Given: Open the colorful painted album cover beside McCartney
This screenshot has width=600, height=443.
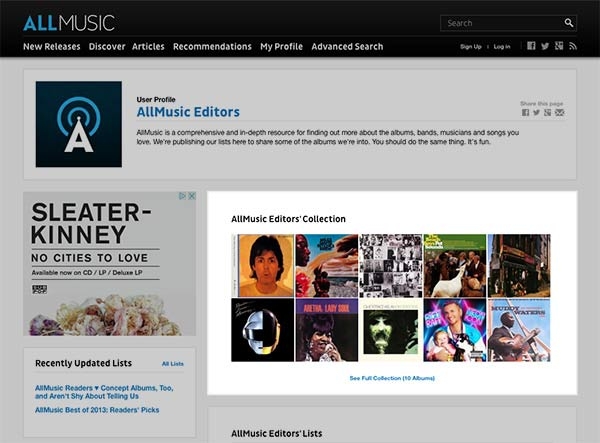Looking at the screenshot, I should (x=327, y=265).
